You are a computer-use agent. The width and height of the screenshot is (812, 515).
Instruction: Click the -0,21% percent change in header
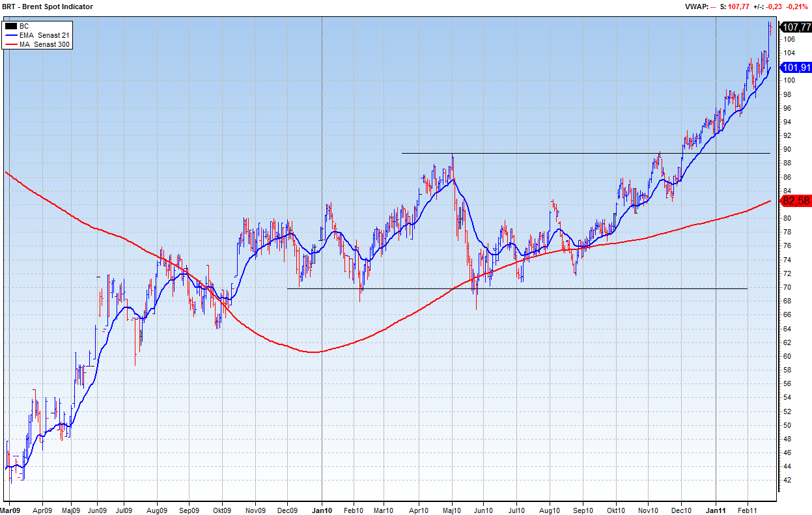797,7
